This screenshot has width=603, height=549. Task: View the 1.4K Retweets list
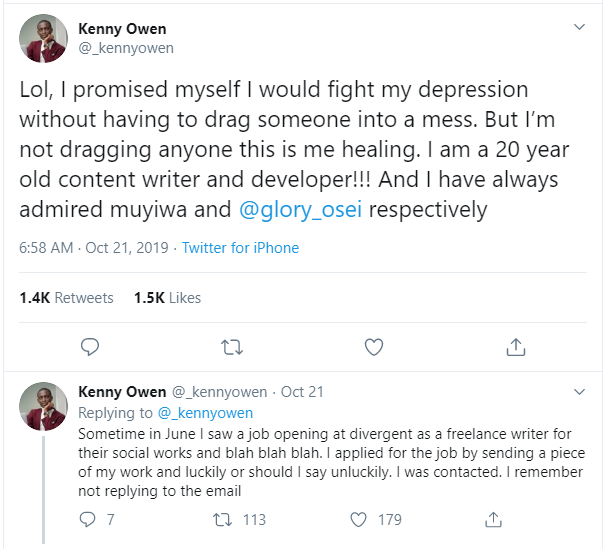pos(67,298)
